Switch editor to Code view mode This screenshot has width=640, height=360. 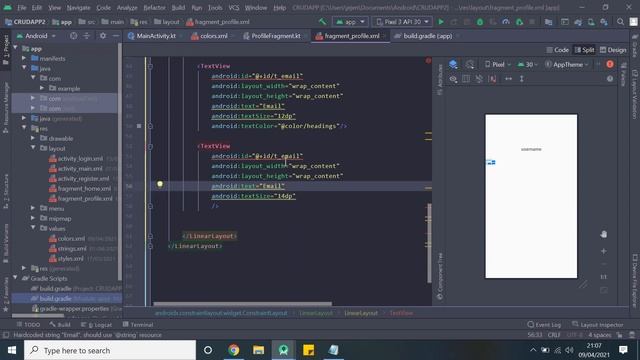coord(557,50)
